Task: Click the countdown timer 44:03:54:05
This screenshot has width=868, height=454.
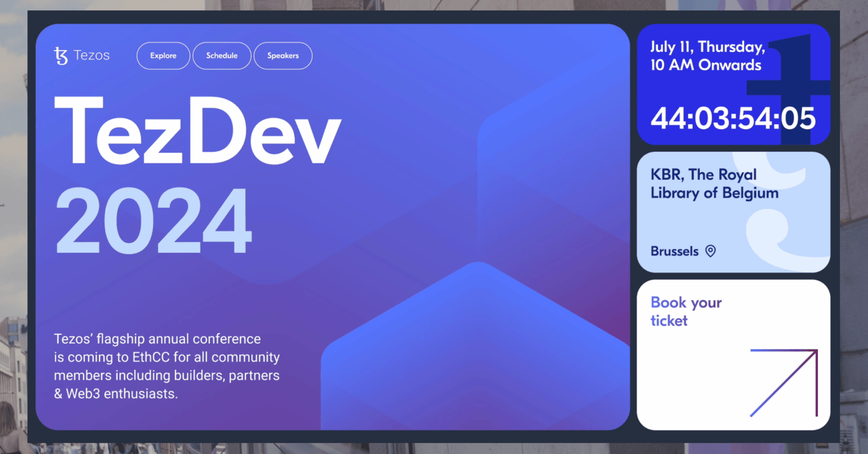Action: [x=733, y=119]
